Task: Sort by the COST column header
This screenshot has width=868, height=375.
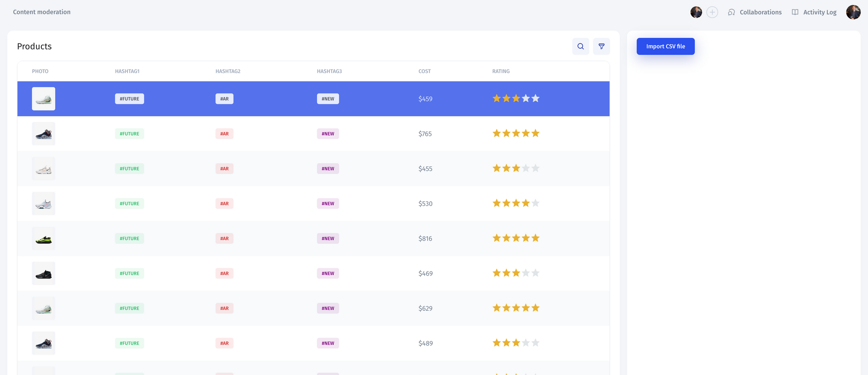Action: tap(424, 71)
